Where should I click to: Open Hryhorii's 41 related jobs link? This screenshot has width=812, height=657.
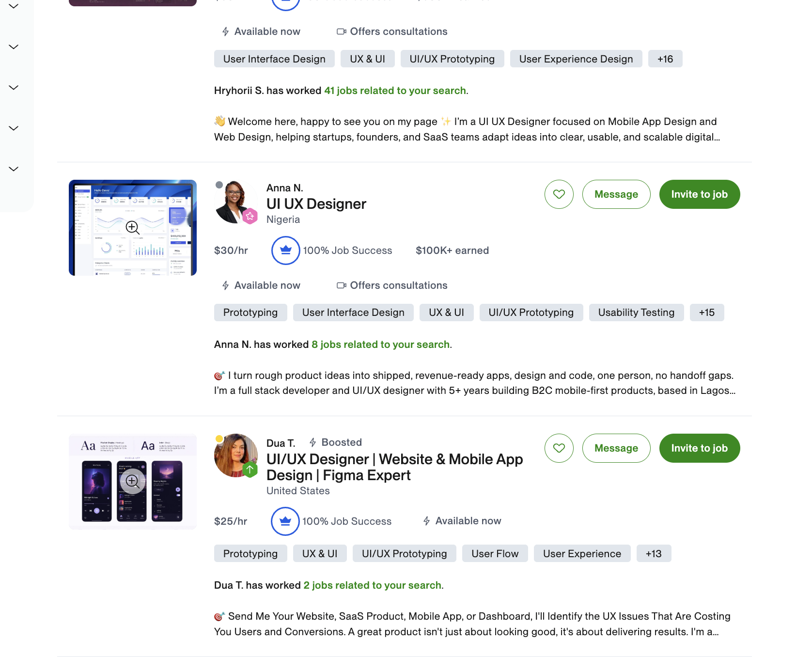tap(395, 91)
